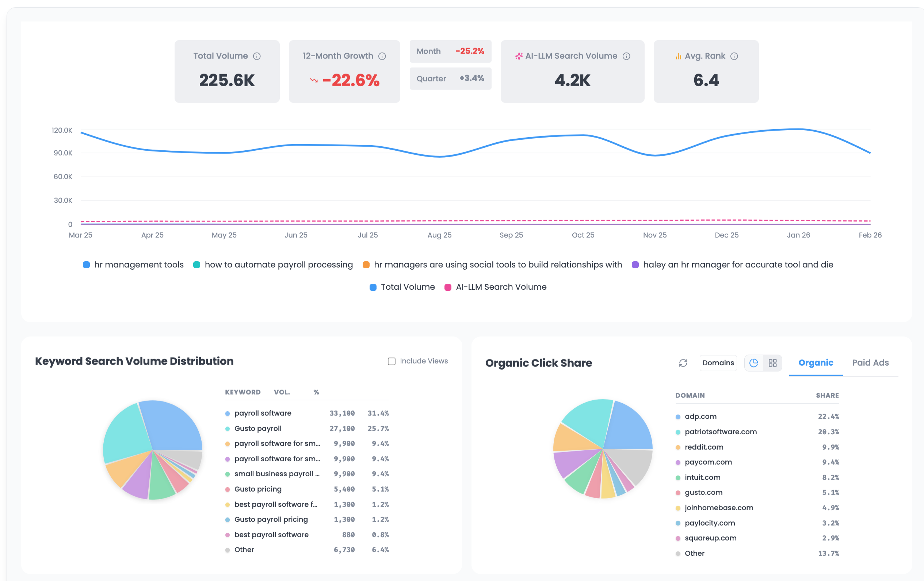Click the AI-LLM sparkle icon
This screenshot has width=924, height=581.
[x=519, y=56]
